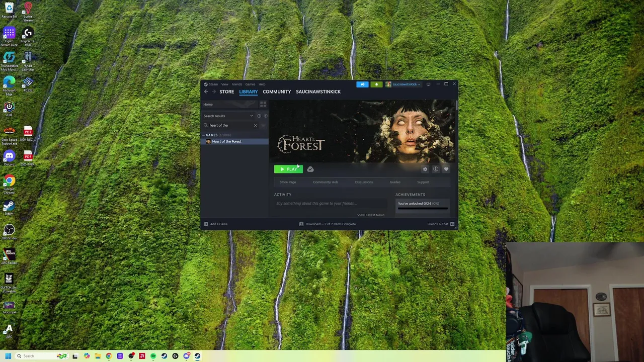The width and height of the screenshot is (644, 362).
Task: Toggle the ready-to-play filter icon
Action: tap(265, 116)
